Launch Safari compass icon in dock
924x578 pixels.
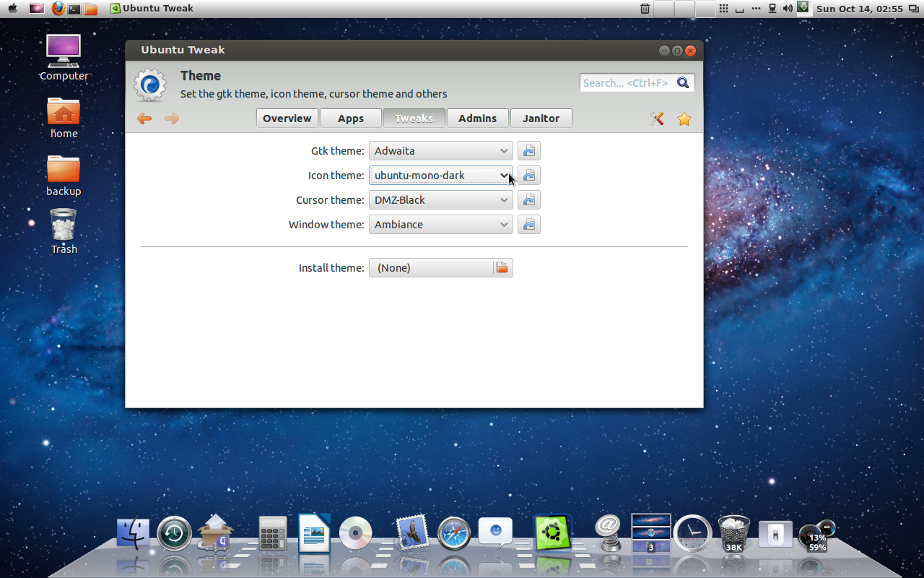[454, 534]
